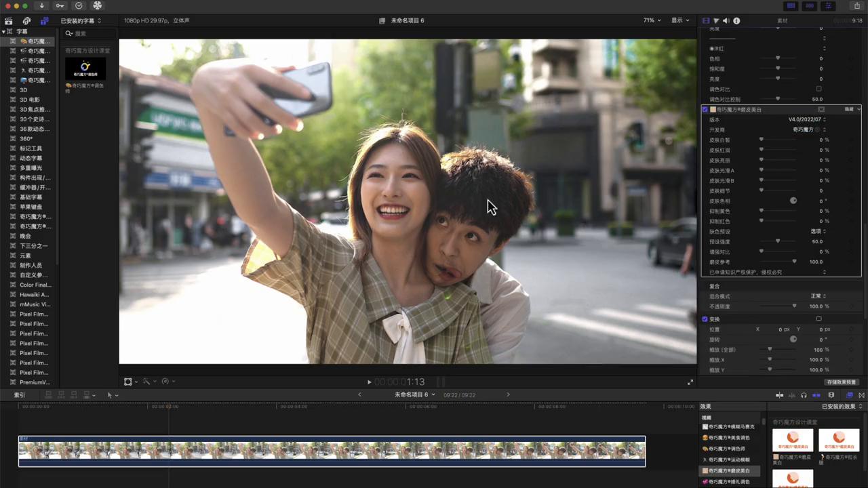The height and width of the screenshot is (488, 868).
Task: Adjust the 预设强度 slider handle
Action: pyautogui.click(x=778, y=241)
